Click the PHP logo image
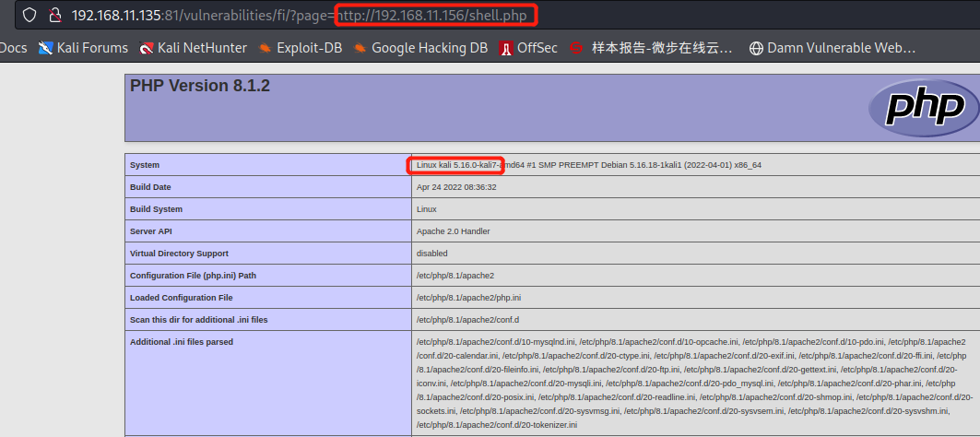The width and height of the screenshot is (980, 437). click(x=924, y=108)
